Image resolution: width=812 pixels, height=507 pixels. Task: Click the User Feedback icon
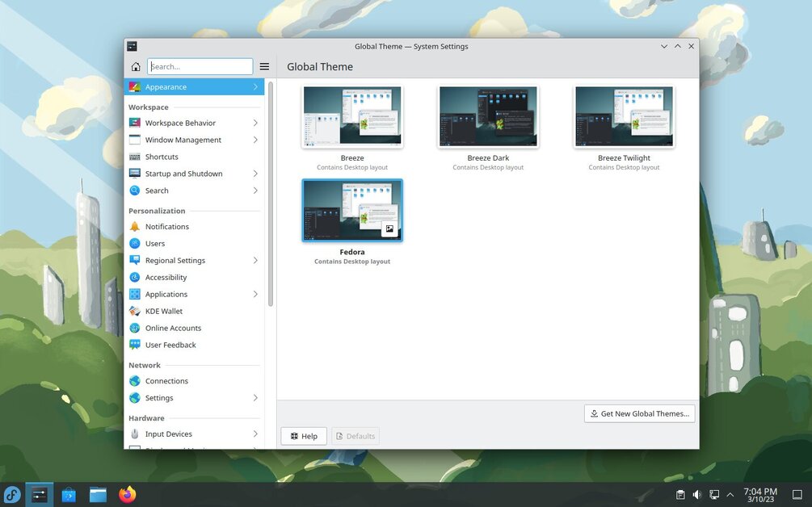point(135,345)
